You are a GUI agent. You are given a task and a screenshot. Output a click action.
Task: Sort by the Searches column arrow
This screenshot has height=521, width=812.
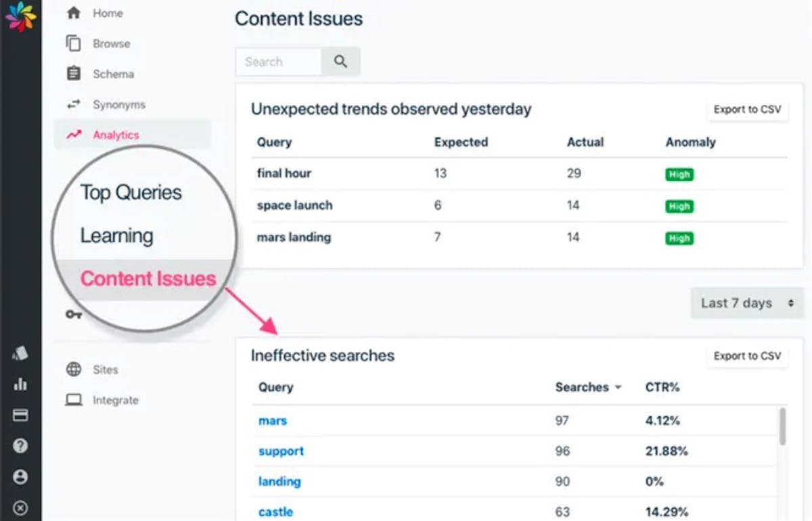point(618,388)
